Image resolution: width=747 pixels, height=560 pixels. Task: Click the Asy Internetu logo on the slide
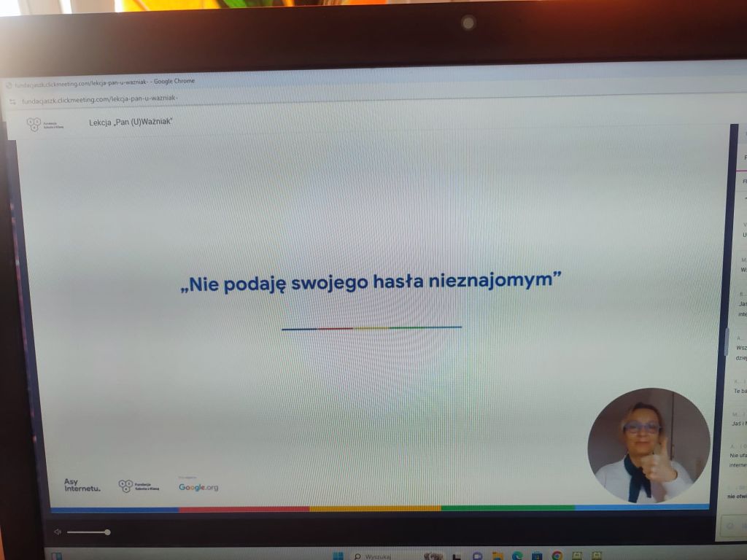(82, 484)
